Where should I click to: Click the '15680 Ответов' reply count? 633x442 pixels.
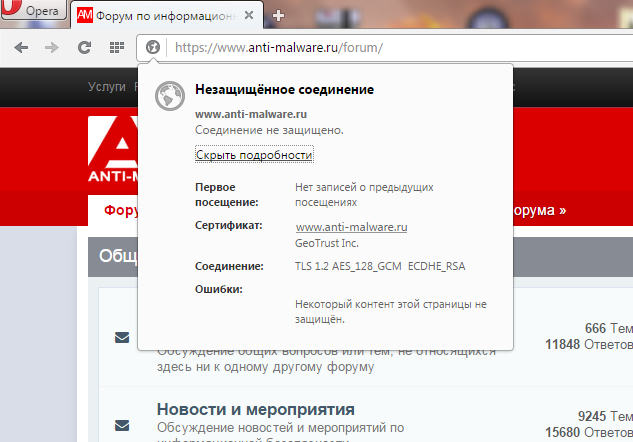[x=589, y=432]
